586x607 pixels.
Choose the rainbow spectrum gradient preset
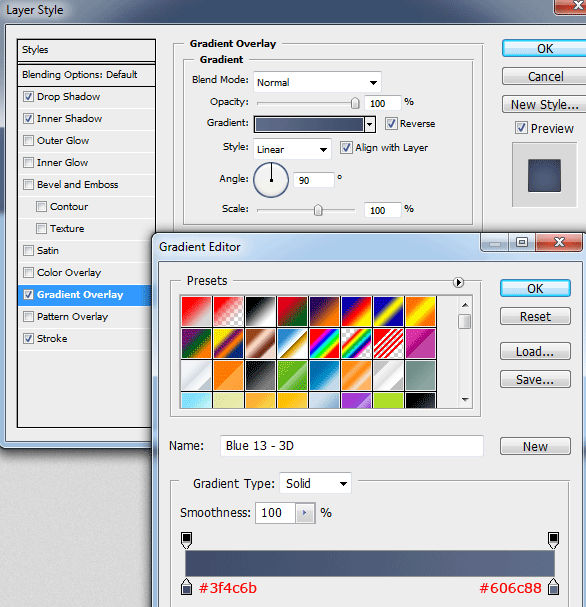pyautogui.click(x=324, y=343)
